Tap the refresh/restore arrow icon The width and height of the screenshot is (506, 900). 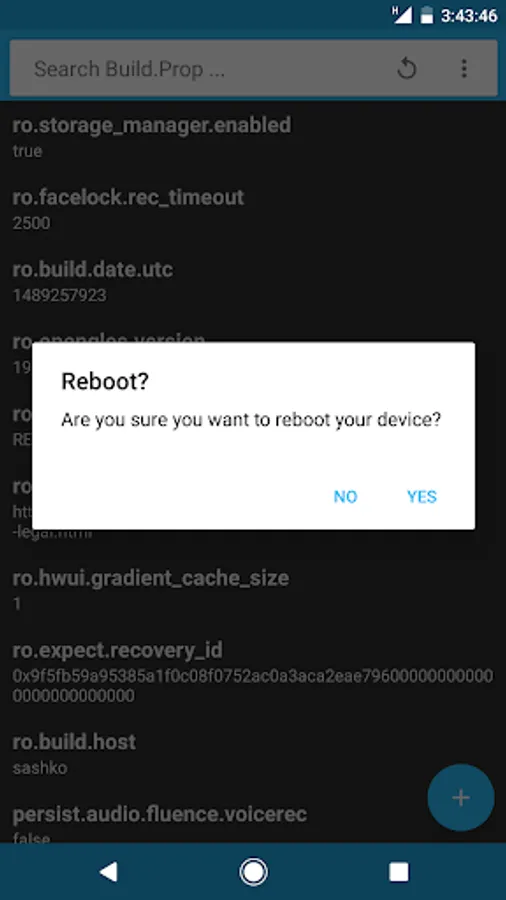406,69
